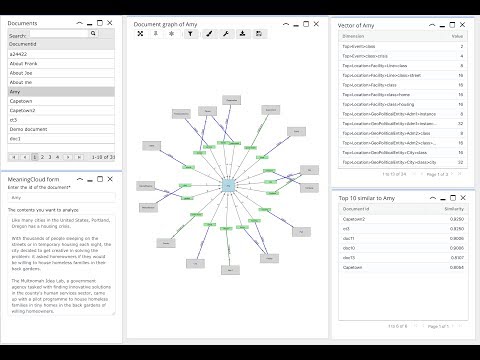480x360 pixels.
Task: Select the About Joe document
Action: (x=61, y=73)
